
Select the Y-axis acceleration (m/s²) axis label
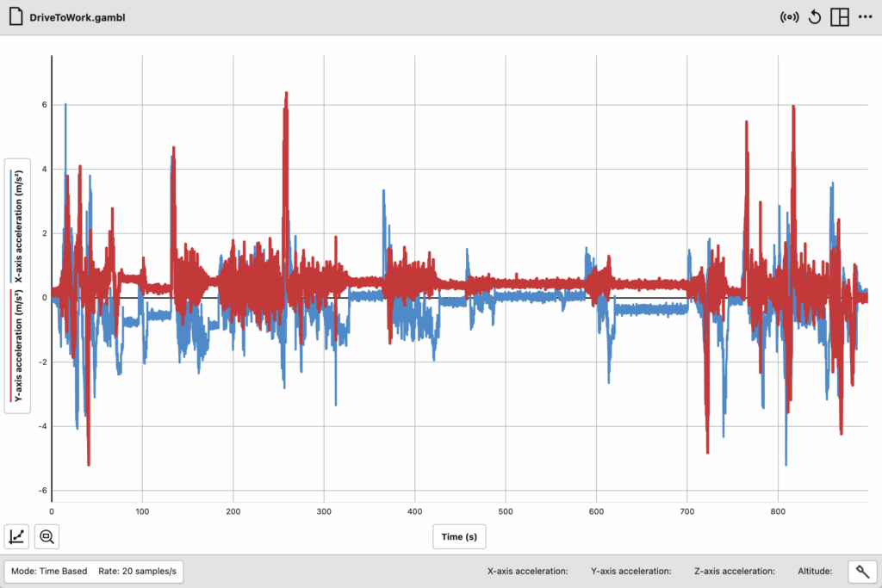19,345
